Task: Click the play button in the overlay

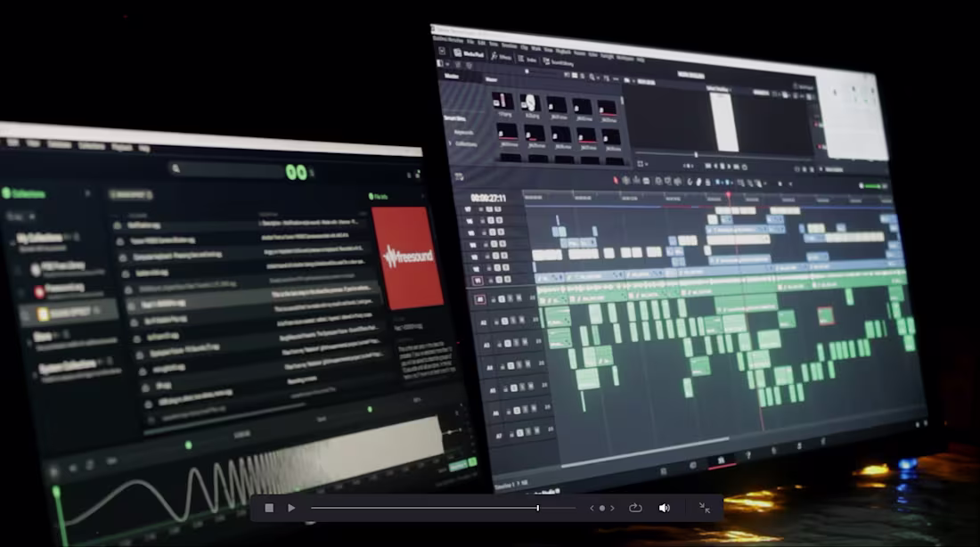Action: 291,508
